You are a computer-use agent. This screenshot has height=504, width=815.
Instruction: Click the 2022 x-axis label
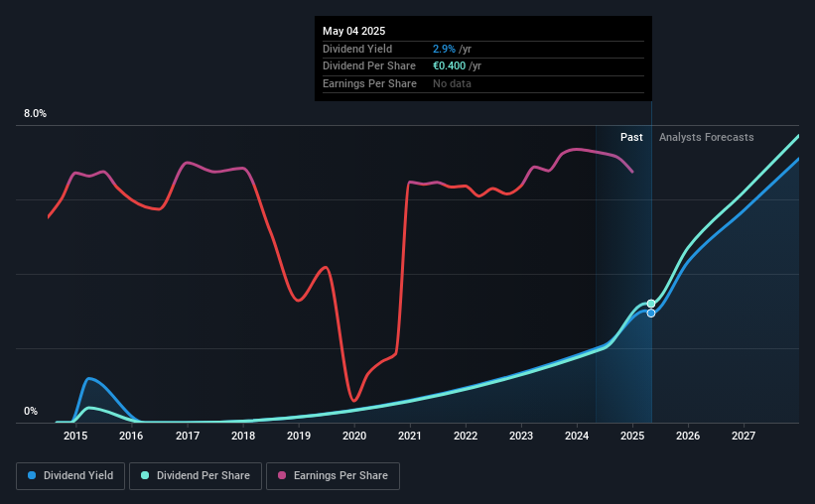pyautogui.click(x=466, y=436)
